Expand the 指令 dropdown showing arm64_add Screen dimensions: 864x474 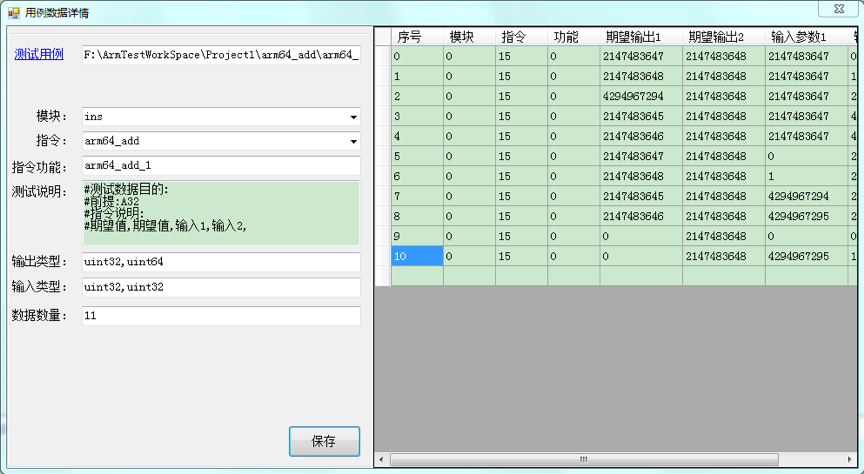point(353,141)
